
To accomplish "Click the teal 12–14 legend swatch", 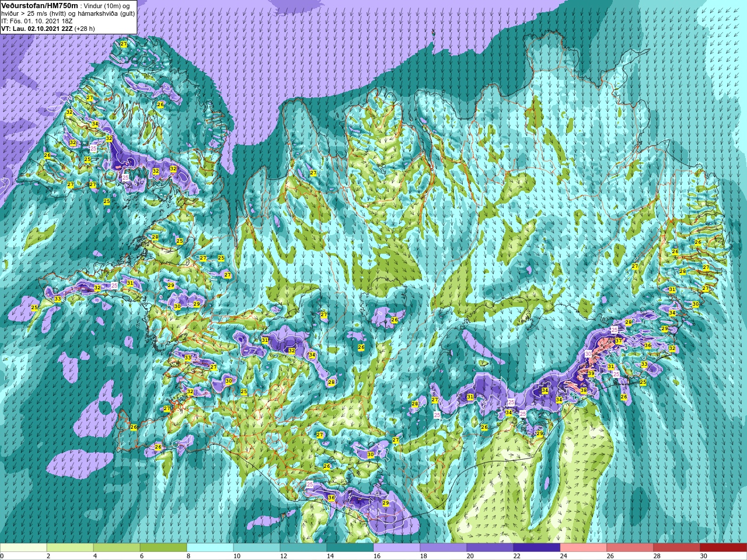I will click(303, 548).
